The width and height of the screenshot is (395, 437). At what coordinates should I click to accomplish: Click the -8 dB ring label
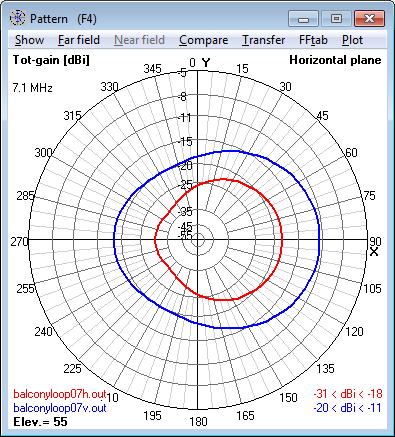(182, 97)
